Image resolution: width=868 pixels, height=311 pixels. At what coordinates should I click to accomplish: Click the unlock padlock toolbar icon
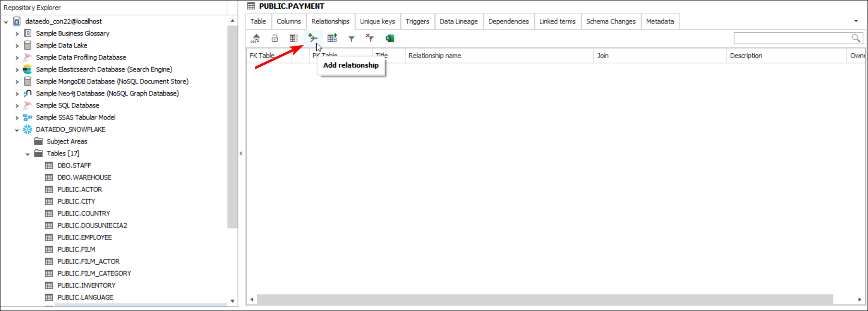[274, 38]
